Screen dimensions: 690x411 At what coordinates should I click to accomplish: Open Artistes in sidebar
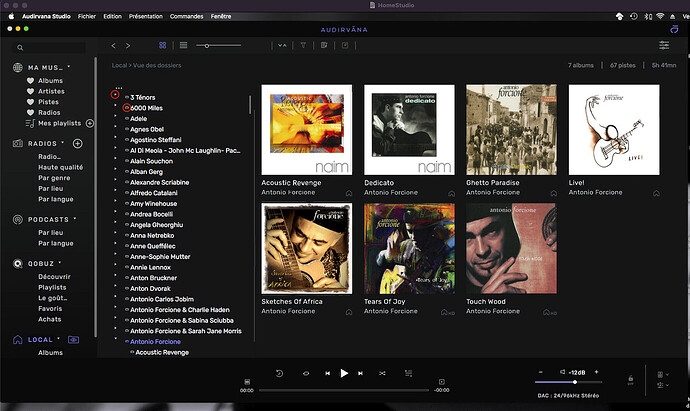[51, 91]
